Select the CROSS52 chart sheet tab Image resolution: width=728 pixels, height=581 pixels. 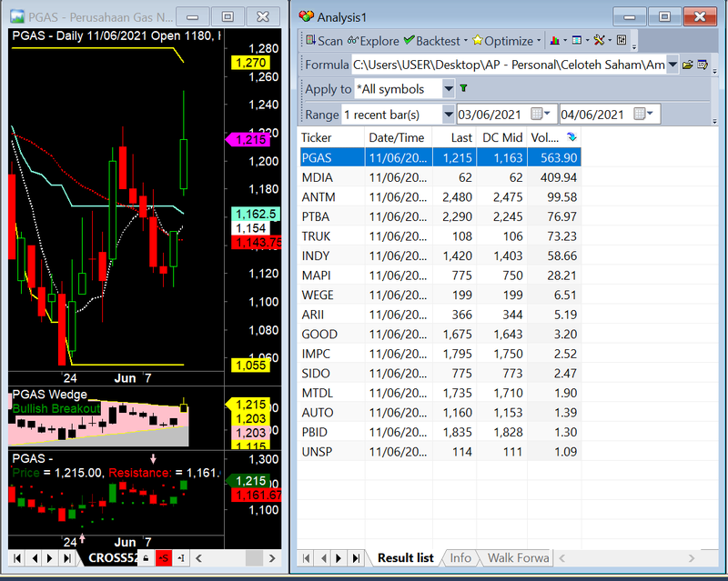113,557
